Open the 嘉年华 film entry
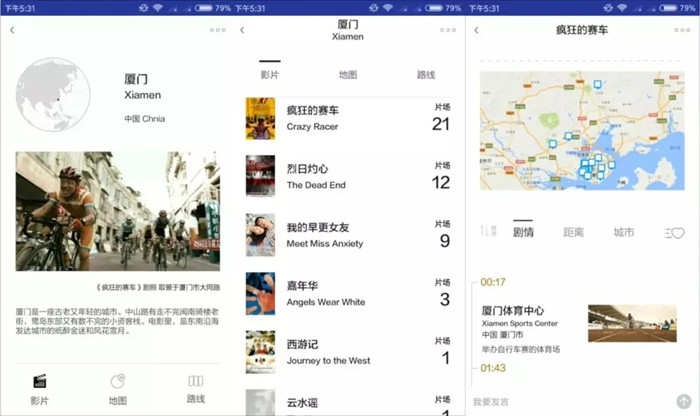This screenshot has height=416, width=700. [x=348, y=293]
